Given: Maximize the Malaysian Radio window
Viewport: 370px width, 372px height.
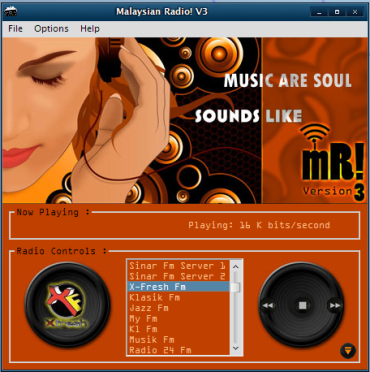Looking at the screenshot, I should click(337, 12).
